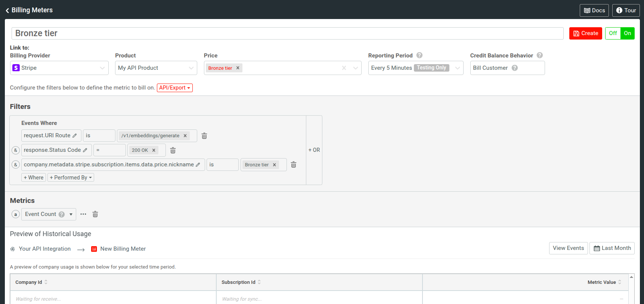
Task: Open the Docs page
Action: point(594,10)
